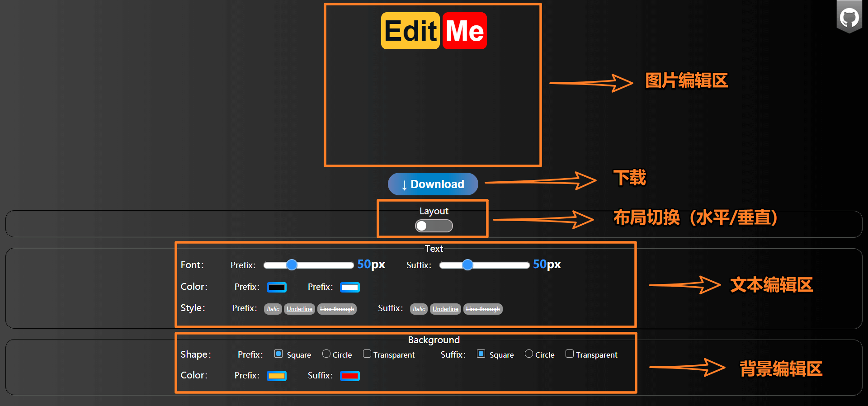The image size is (868, 406).
Task: Enable Italic style for the Prefix
Action: click(273, 309)
